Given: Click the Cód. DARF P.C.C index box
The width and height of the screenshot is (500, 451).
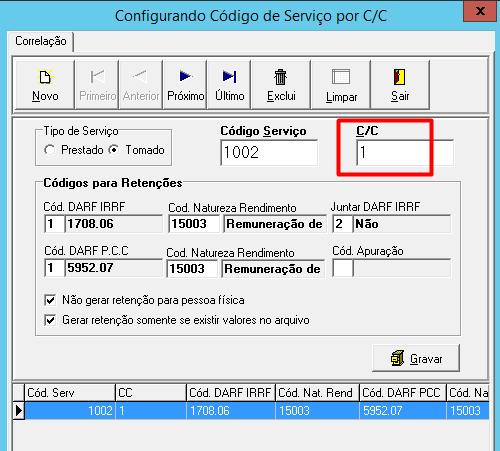Looking at the screenshot, I should pyautogui.click(x=54, y=268).
